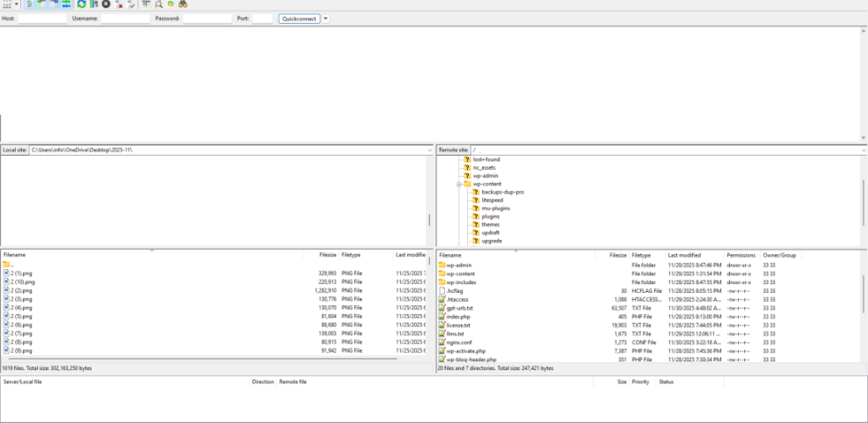
Task: Open the Site Manager dropdown arrow
Action: (17, 4)
